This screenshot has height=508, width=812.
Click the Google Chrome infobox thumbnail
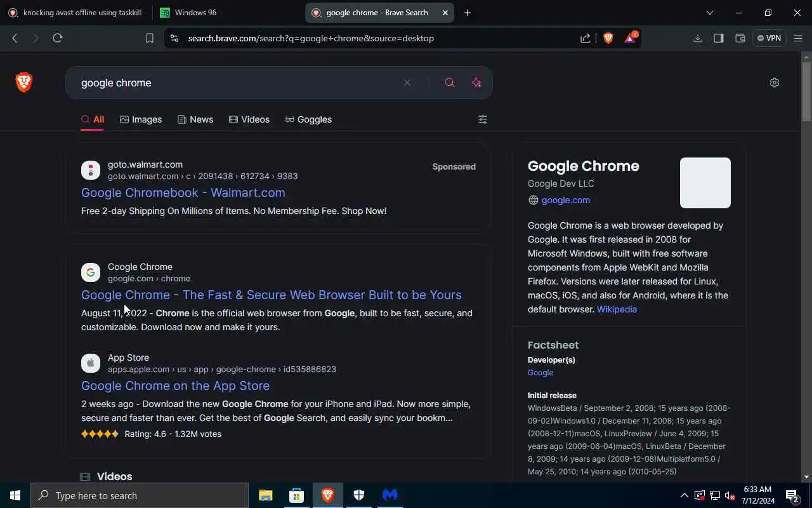coord(705,183)
